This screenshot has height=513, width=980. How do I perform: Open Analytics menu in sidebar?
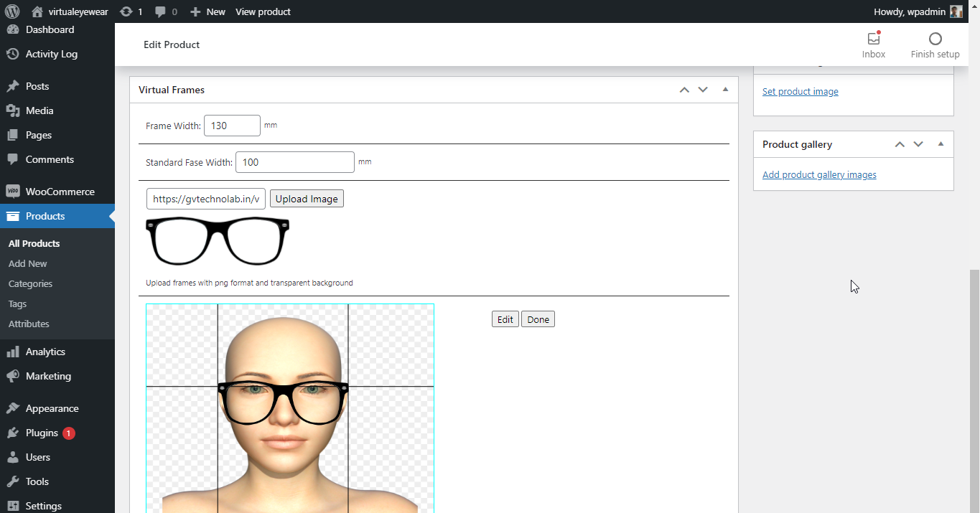tap(45, 352)
